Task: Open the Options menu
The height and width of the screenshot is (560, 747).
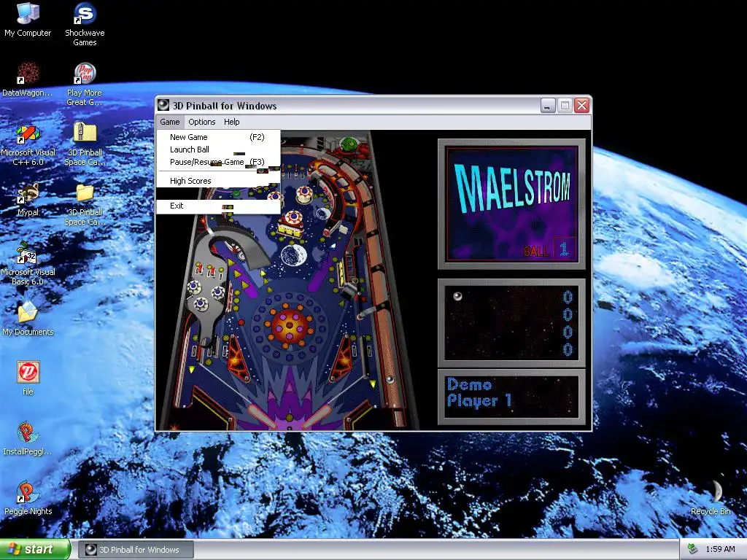Action: [x=202, y=122]
